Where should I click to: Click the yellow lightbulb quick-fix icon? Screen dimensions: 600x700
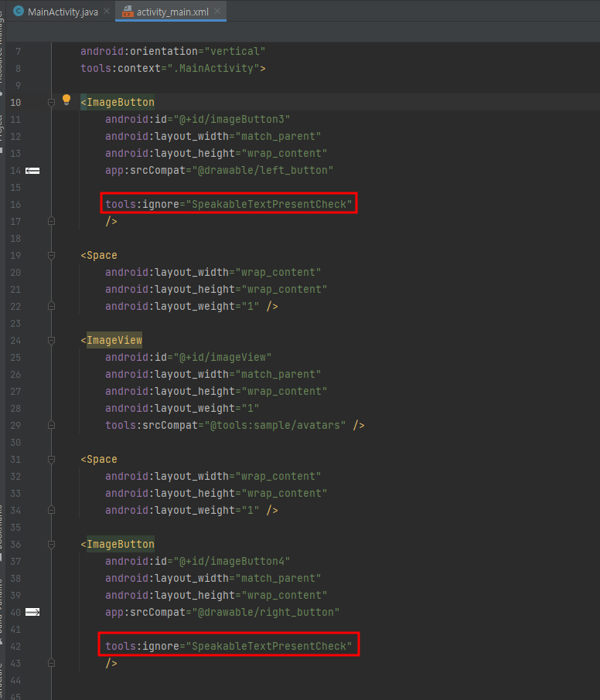66,100
